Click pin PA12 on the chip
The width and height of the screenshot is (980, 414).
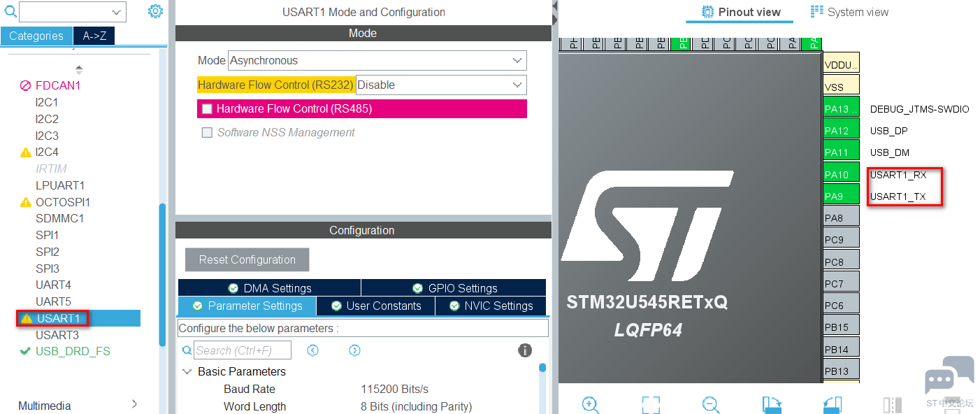point(841,130)
